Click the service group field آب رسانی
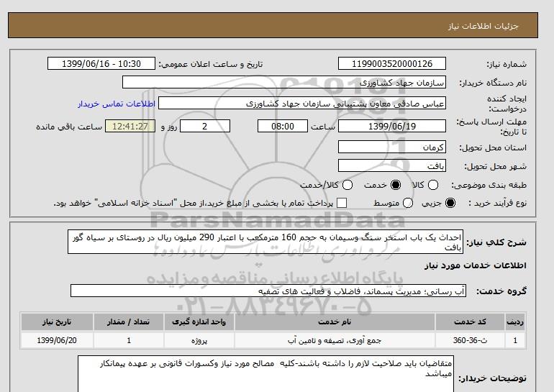 click(x=268, y=291)
